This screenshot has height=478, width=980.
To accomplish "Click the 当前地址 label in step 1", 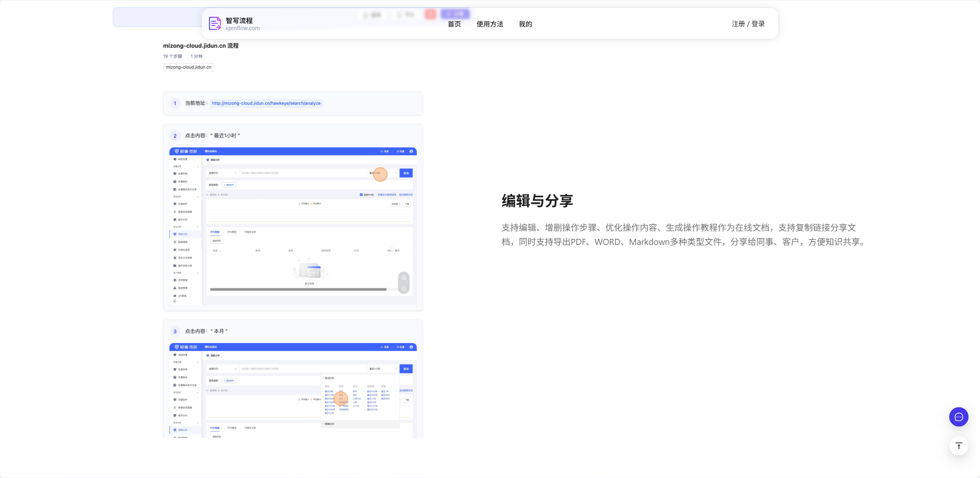I will pyautogui.click(x=196, y=103).
